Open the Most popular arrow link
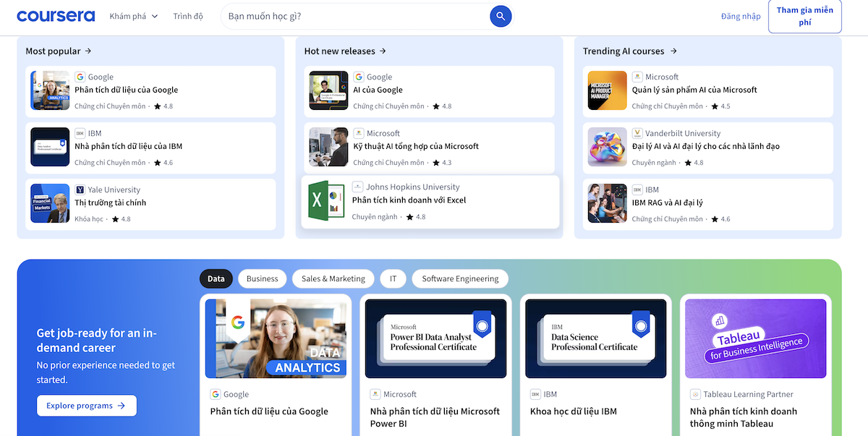868x436 pixels. coord(59,51)
